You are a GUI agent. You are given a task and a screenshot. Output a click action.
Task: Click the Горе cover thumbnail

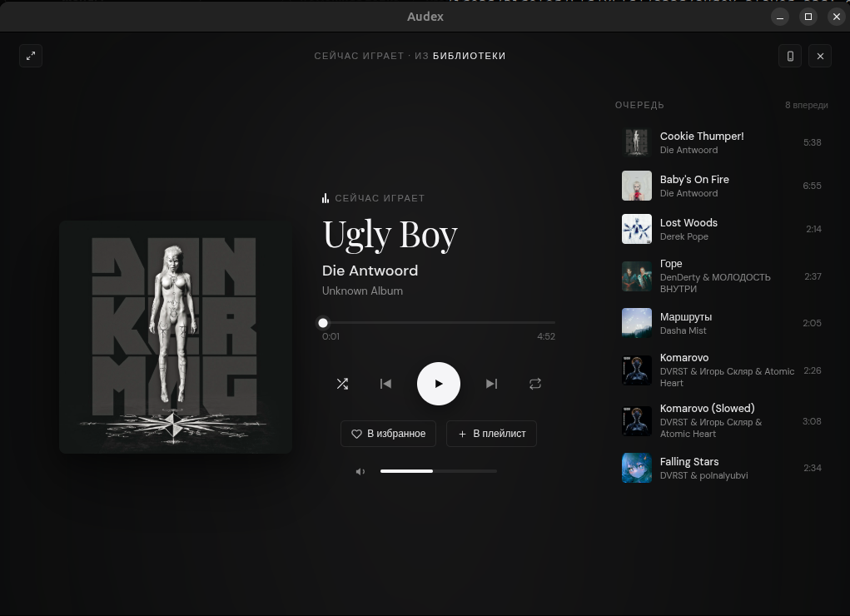(x=636, y=276)
